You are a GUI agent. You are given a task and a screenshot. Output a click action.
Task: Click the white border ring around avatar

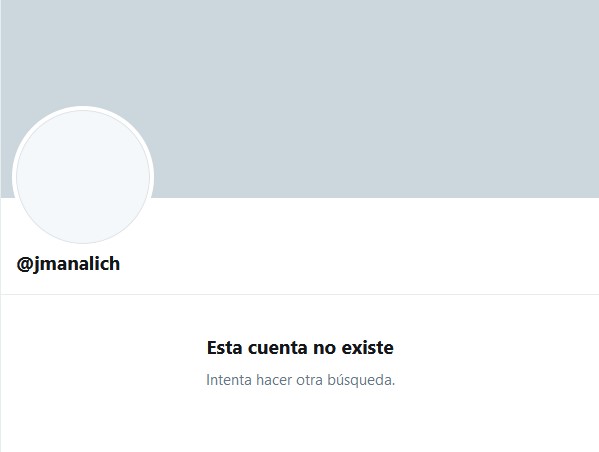pyautogui.click(x=83, y=108)
